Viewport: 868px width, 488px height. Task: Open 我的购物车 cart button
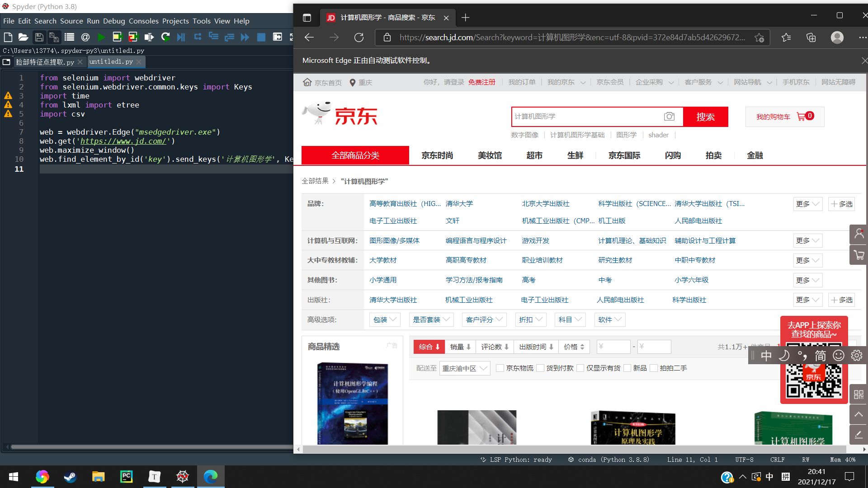pyautogui.click(x=785, y=117)
